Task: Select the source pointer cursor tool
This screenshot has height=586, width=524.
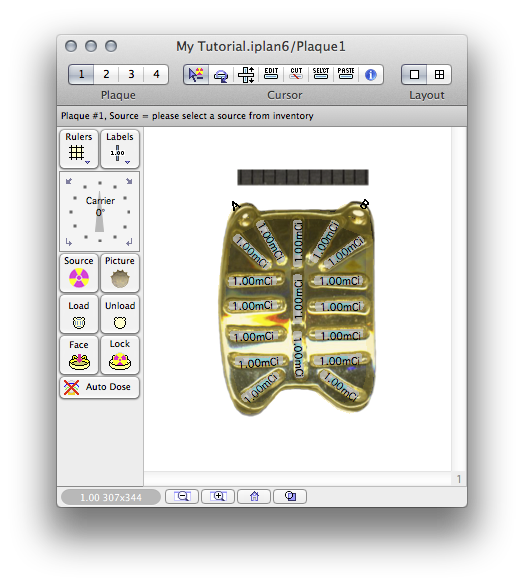Action: click(x=196, y=75)
